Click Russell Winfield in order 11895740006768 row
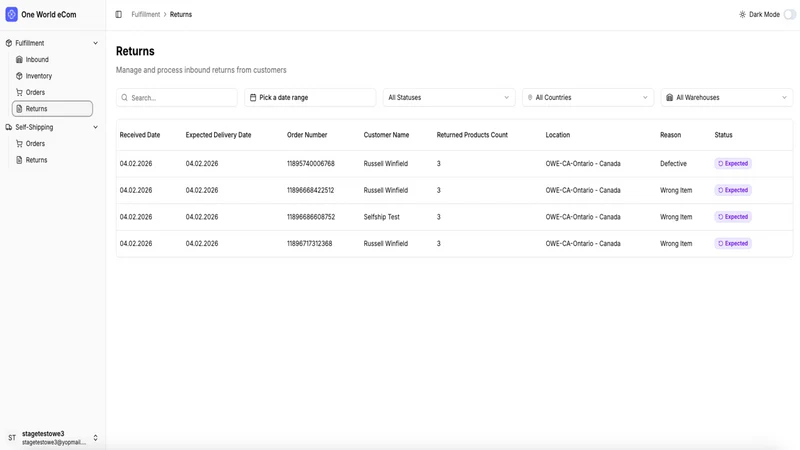Image resolution: width=800 pixels, height=450 pixels. (386, 164)
